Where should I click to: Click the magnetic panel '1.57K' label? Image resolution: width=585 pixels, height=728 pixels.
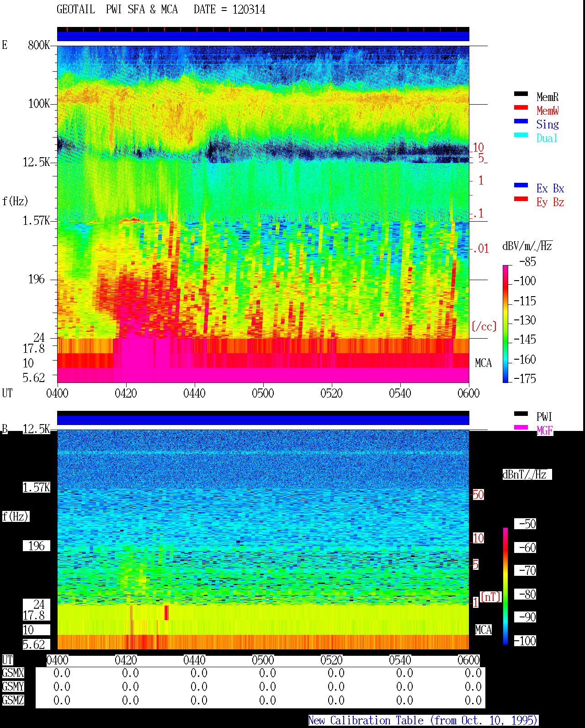[x=36, y=487]
